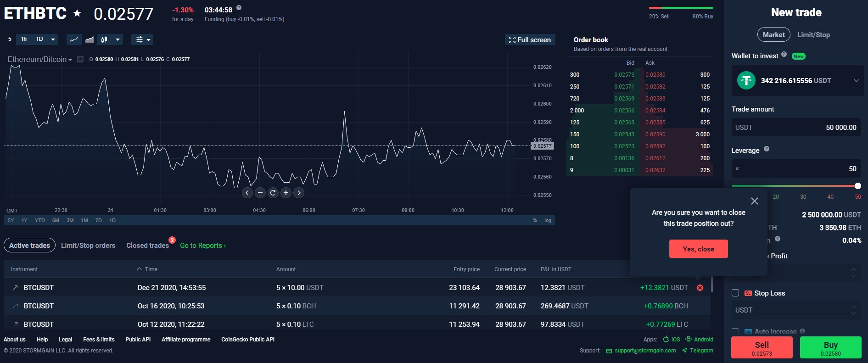Go to Reports link

203,246
